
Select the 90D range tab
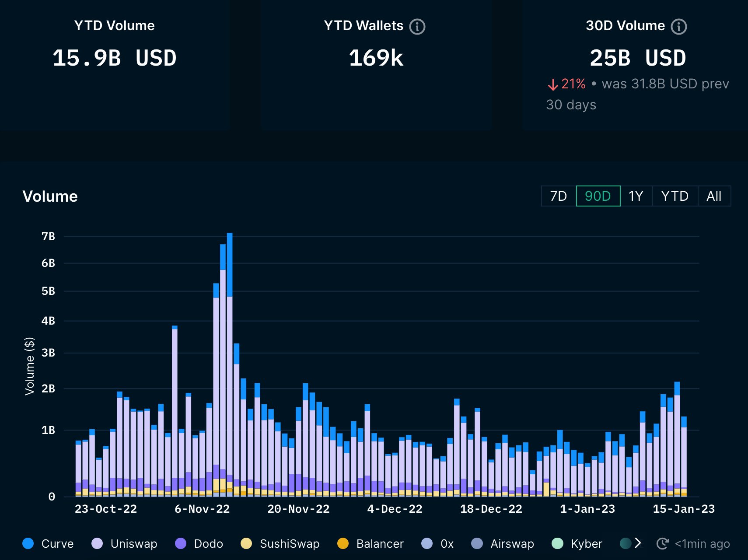(x=598, y=196)
